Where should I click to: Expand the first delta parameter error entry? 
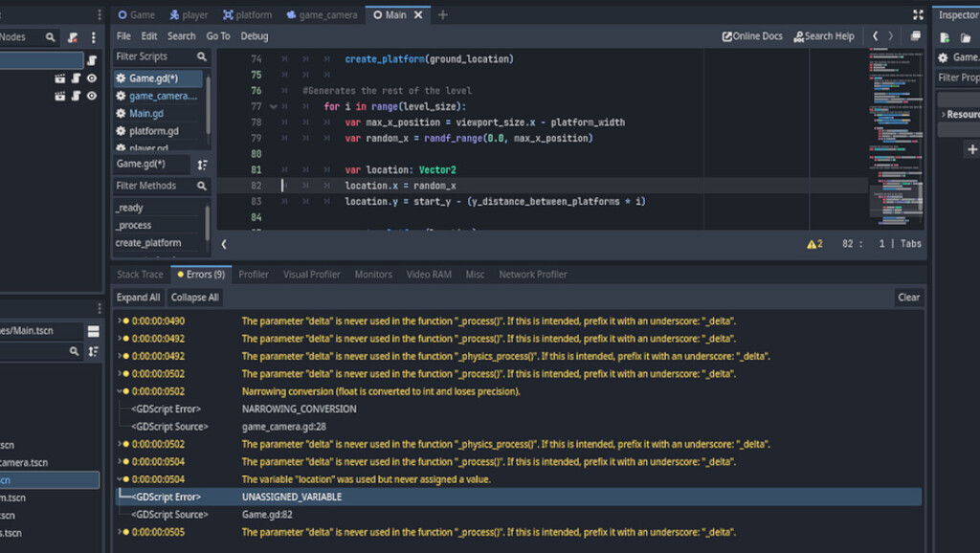pyautogui.click(x=120, y=321)
